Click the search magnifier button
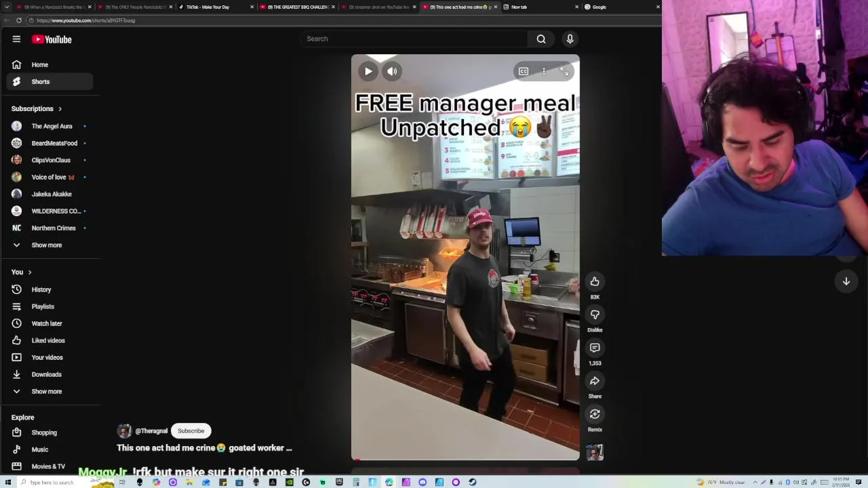 (x=541, y=39)
